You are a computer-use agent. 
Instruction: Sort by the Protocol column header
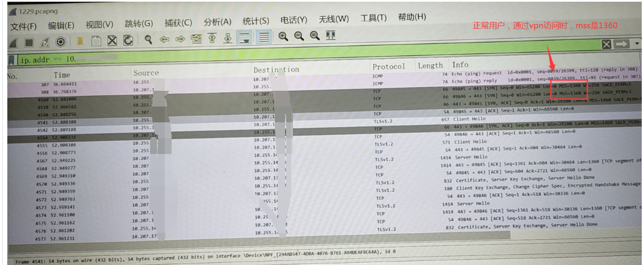click(389, 67)
